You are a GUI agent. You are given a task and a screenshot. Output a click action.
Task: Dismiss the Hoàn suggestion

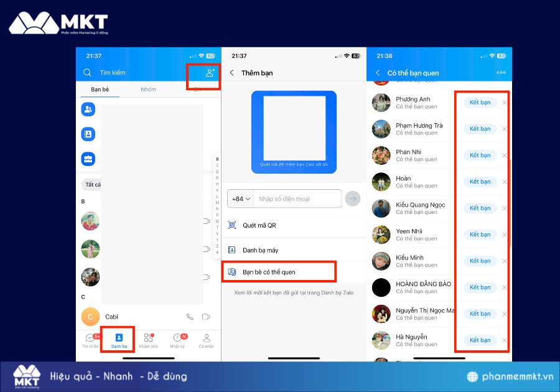(x=504, y=182)
